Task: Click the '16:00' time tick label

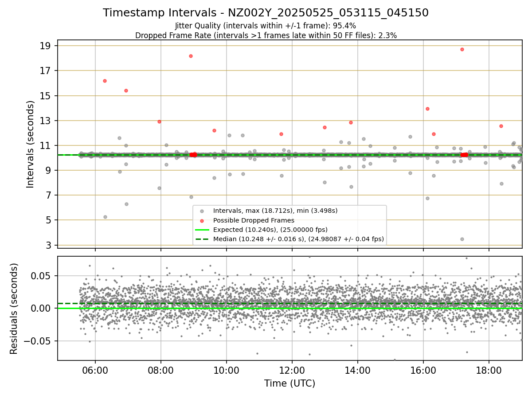Action: pyautogui.click(x=423, y=371)
